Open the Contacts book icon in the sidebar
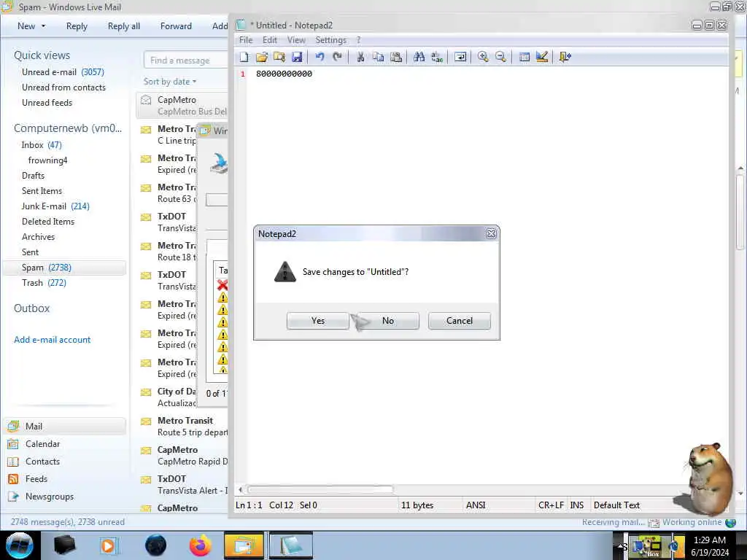 [x=13, y=462]
